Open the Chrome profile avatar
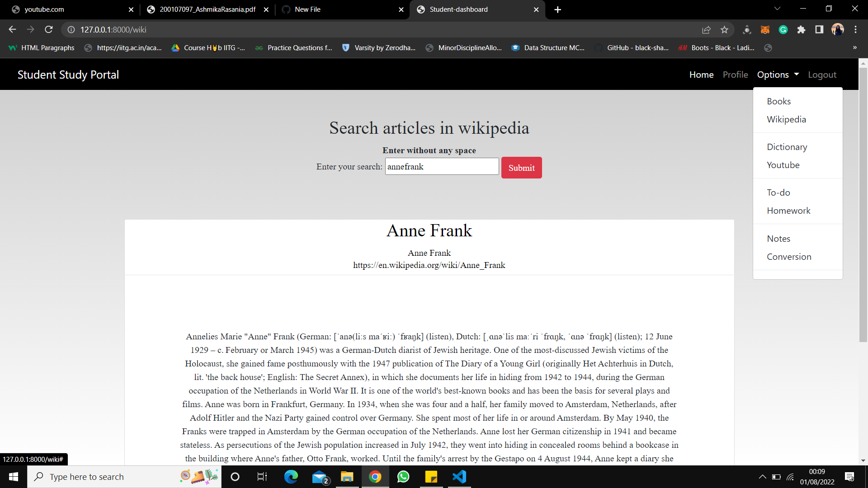This screenshot has height=488, width=868. point(837,30)
